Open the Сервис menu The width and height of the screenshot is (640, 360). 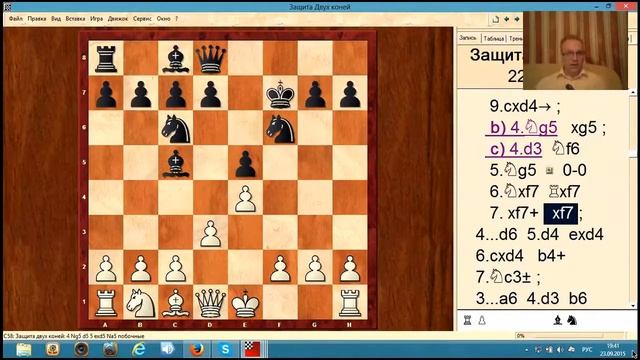(142, 19)
